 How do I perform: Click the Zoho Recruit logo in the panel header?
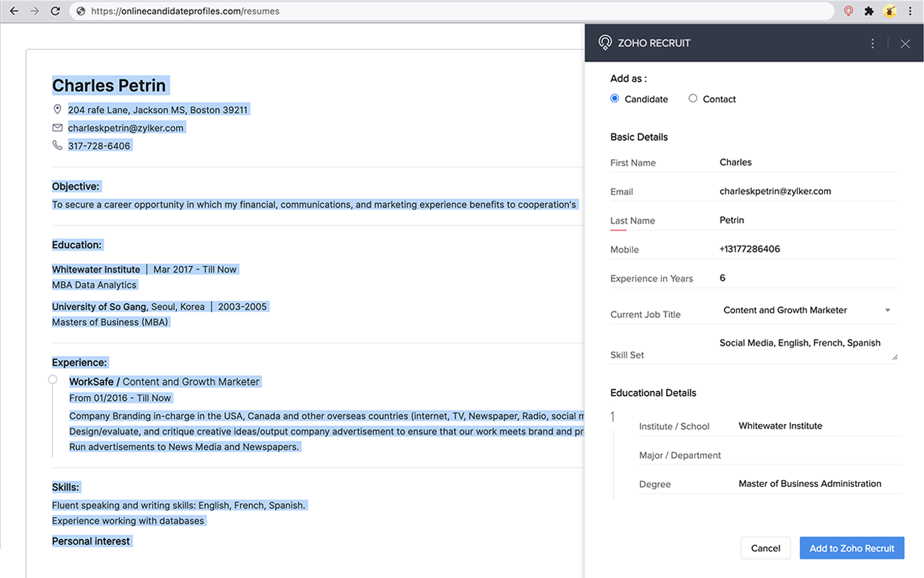[x=605, y=43]
